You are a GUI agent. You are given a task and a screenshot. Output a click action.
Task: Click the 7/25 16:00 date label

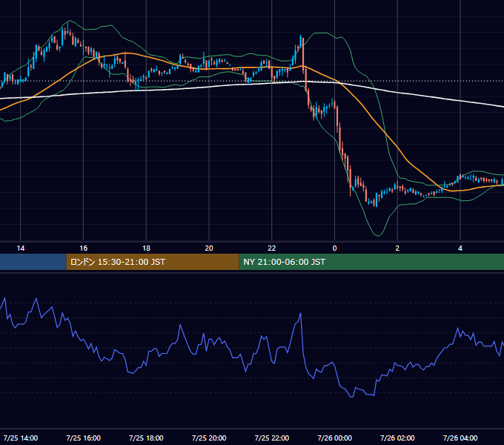[83, 438]
